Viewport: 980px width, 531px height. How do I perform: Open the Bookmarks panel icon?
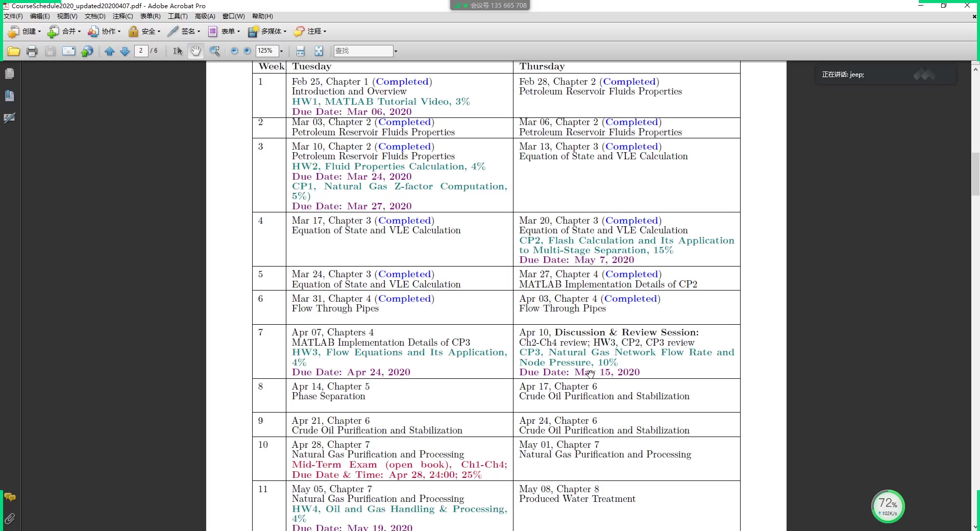click(10, 95)
